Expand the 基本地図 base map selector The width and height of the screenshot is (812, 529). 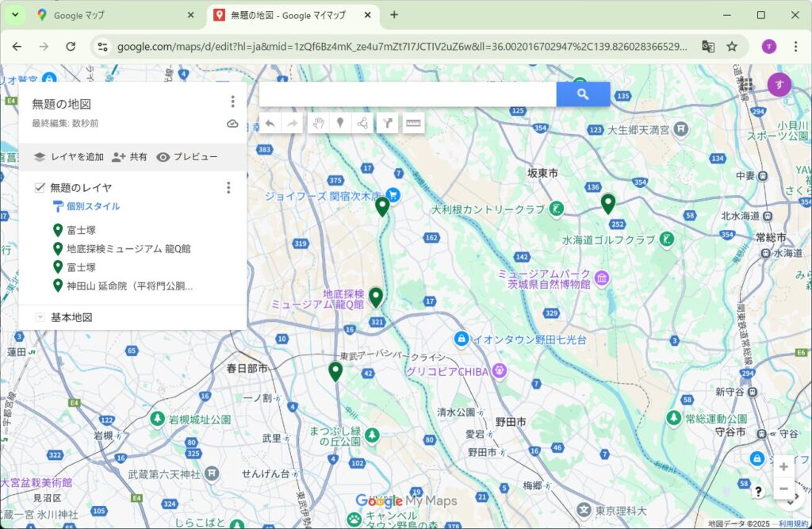[x=40, y=317]
